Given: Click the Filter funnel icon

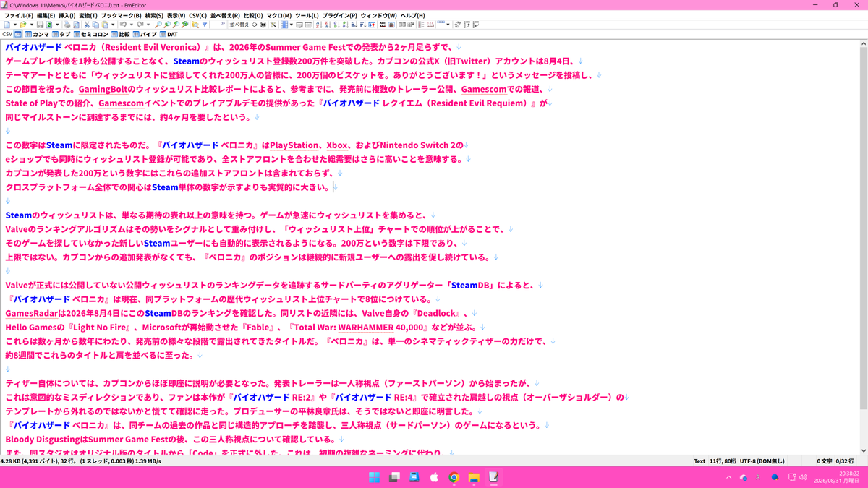Looking at the screenshot, I should tap(205, 25).
